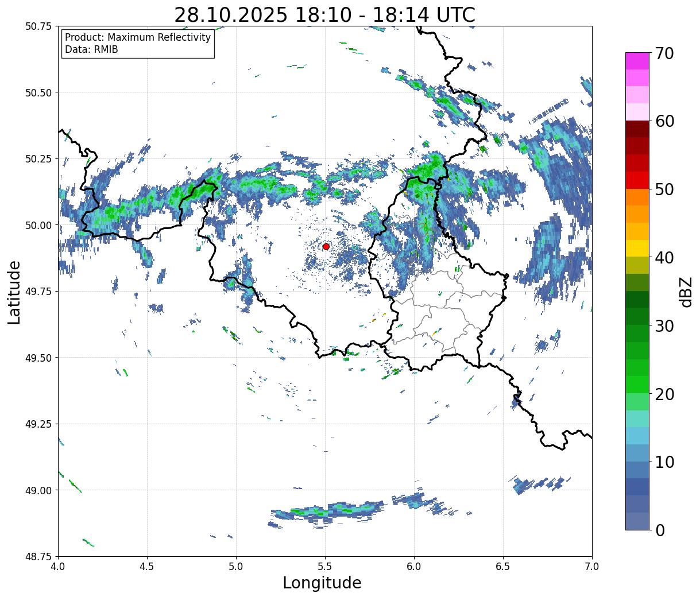Click the latitude tick label 48.75

click(x=38, y=557)
